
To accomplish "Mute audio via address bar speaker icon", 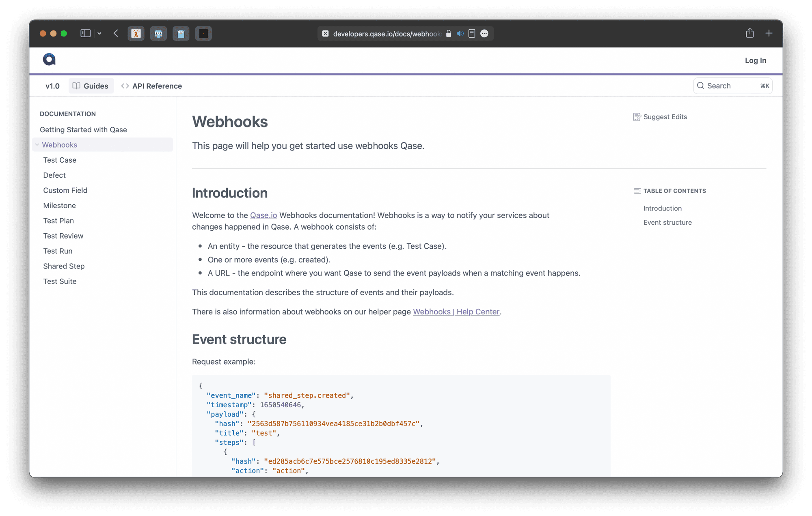I will (x=460, y=34).
